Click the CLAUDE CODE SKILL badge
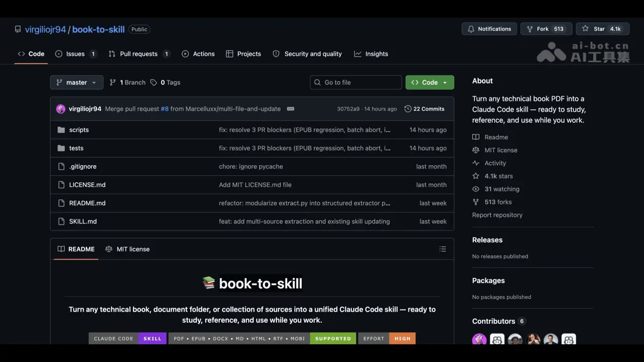The image size is (644, 362). [x=128, y=338]
